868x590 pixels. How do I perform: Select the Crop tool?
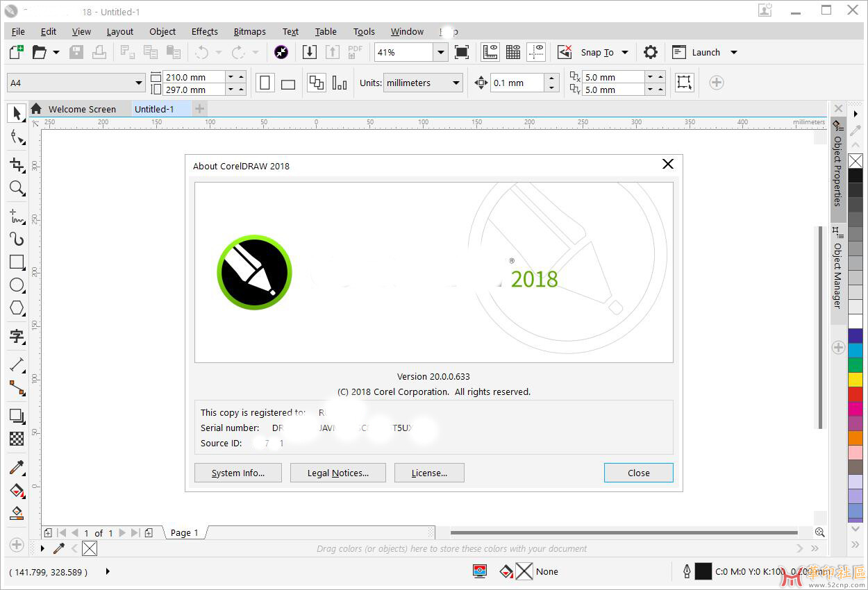tap(17, 165)
